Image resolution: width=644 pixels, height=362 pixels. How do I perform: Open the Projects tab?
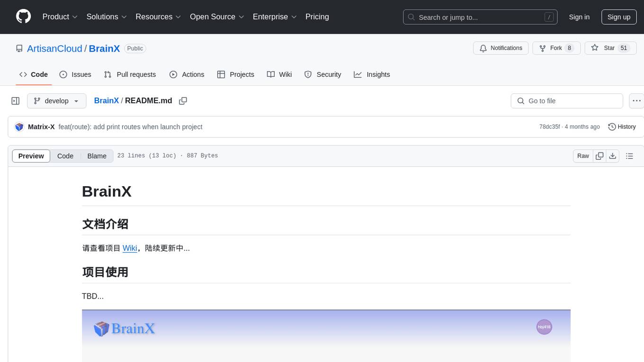coord(235,74)
